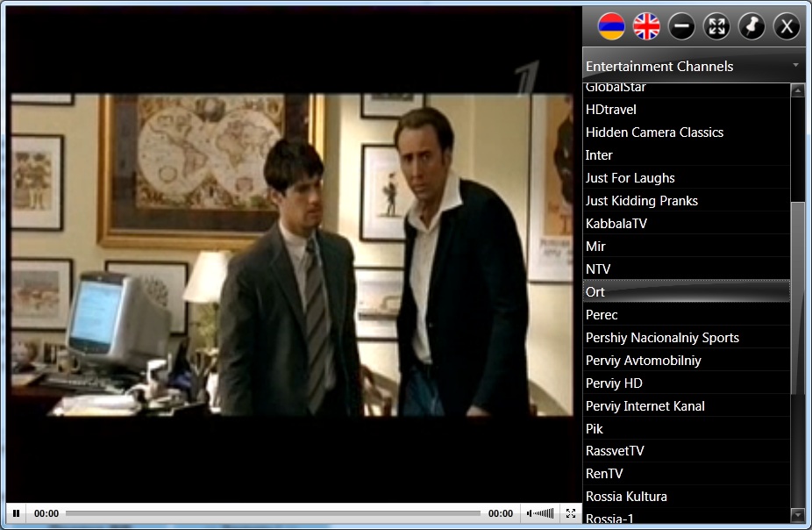Select the HDtravel channel
This screenshot has width=812, height=530.
tap(686, 110)
